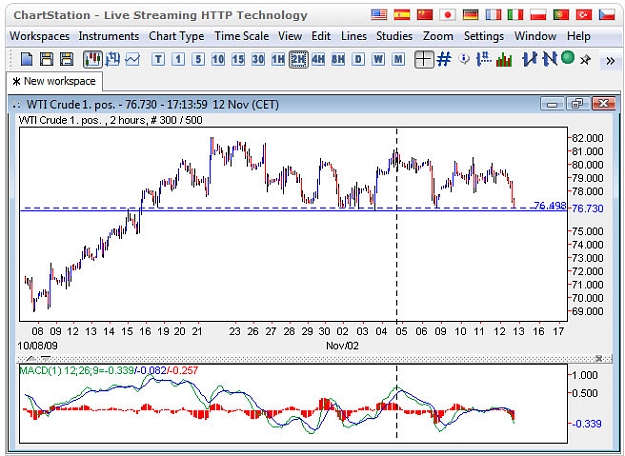Open the Edit menu
Image resolution: width=625 pixels, height=456 pixels.
321,36
